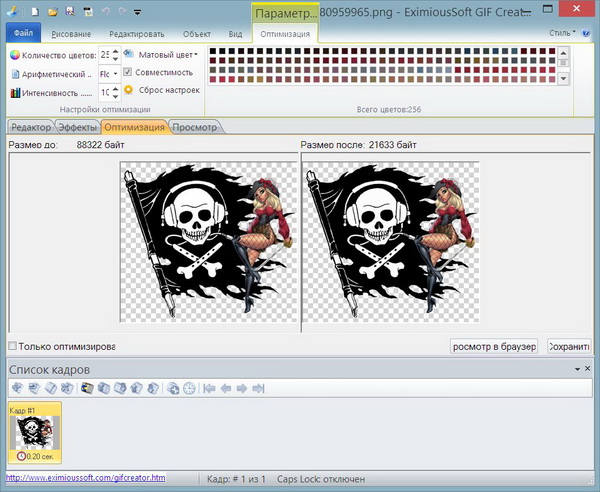Switch to the Вид ribbon tab

(235, 34)
